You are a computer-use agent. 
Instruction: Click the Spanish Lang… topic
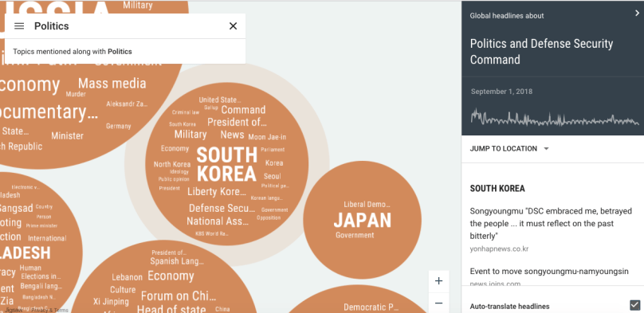pyautogui.click(x=177, y=261)
